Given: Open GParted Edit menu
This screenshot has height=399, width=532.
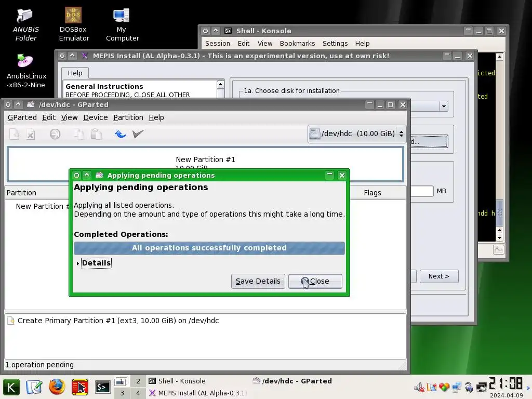Looking at the screenshot, I should coord(49,117).
